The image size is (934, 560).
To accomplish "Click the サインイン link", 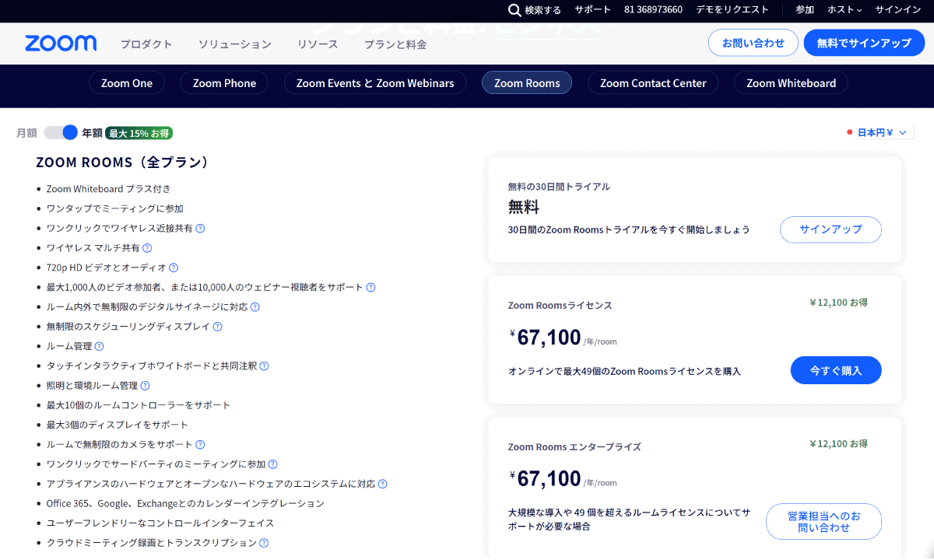I will point(898,10).
